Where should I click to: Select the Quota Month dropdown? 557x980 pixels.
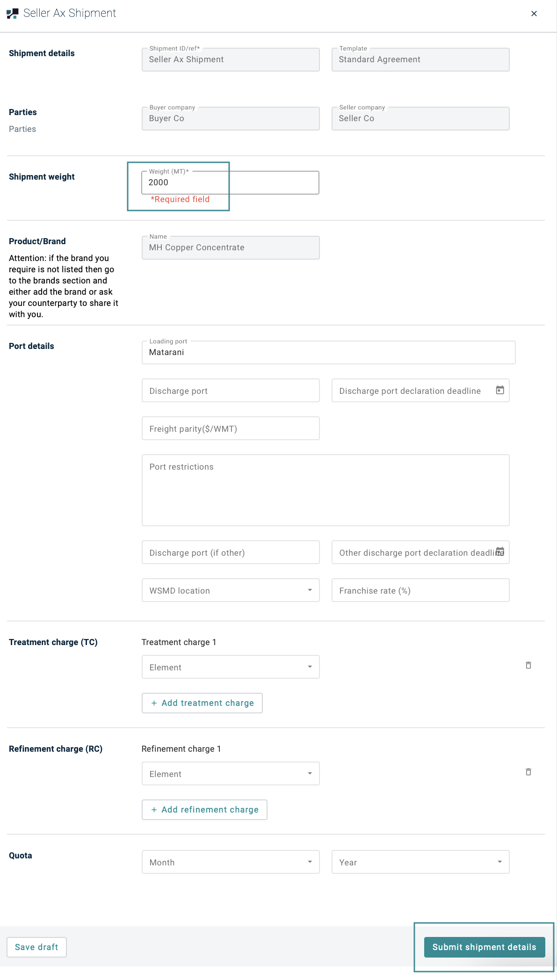[231, 862]
